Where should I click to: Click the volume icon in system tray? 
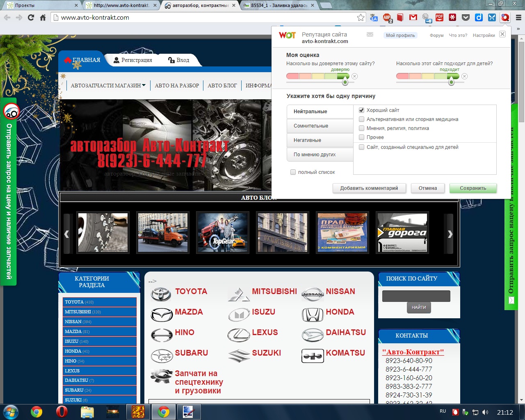click(x=485, y=412)
